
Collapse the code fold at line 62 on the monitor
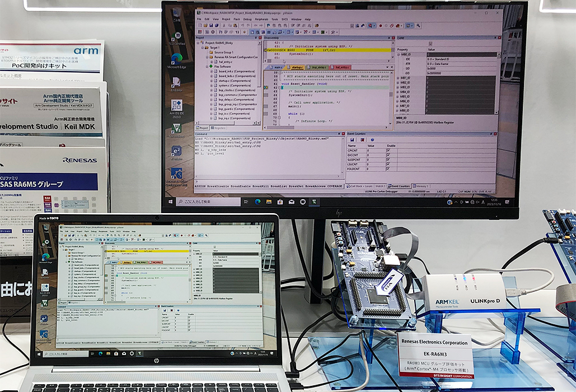click(279, 88)
